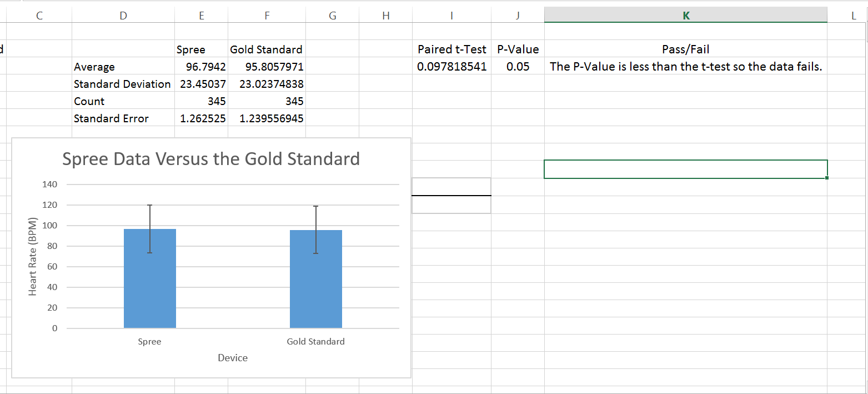Click the cell stating the data fails
Viewport: 868px width, 394px height.
(x=685, y=67)
